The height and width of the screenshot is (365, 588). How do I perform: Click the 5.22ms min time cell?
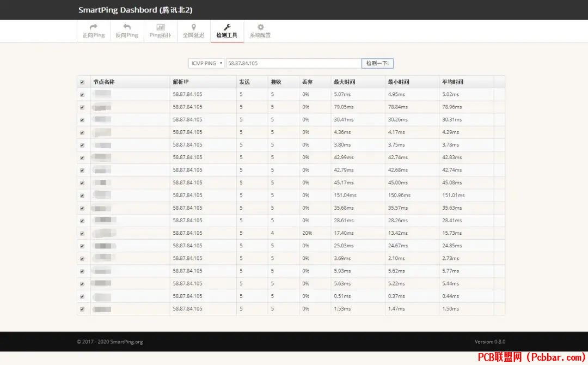(x=396, y=284)
